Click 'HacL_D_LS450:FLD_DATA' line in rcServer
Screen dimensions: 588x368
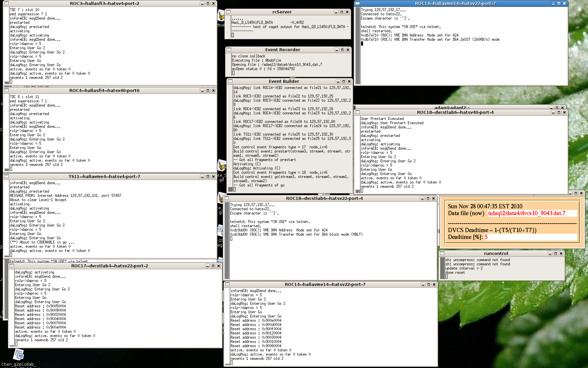point(268,22)
